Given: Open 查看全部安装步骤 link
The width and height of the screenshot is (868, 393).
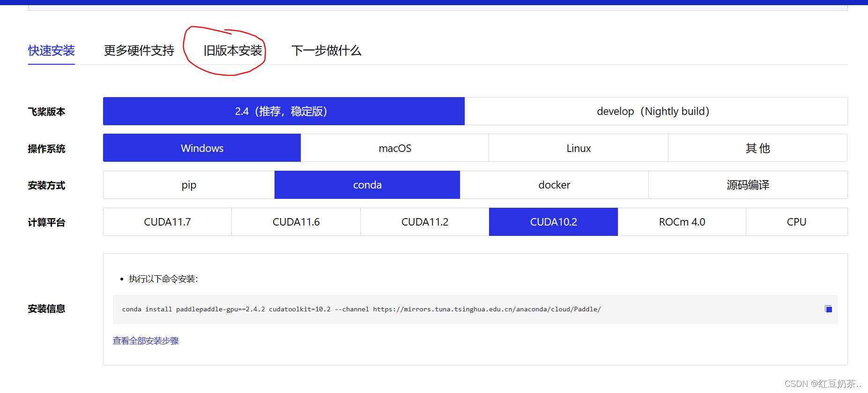Looking at the screenshot, I should coord(146,341).
